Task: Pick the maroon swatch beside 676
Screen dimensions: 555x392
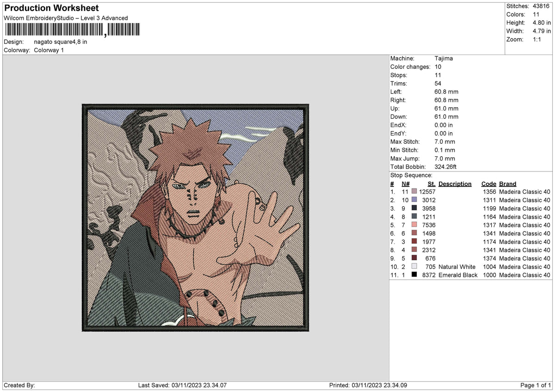Action: click(x=414, y=258)
